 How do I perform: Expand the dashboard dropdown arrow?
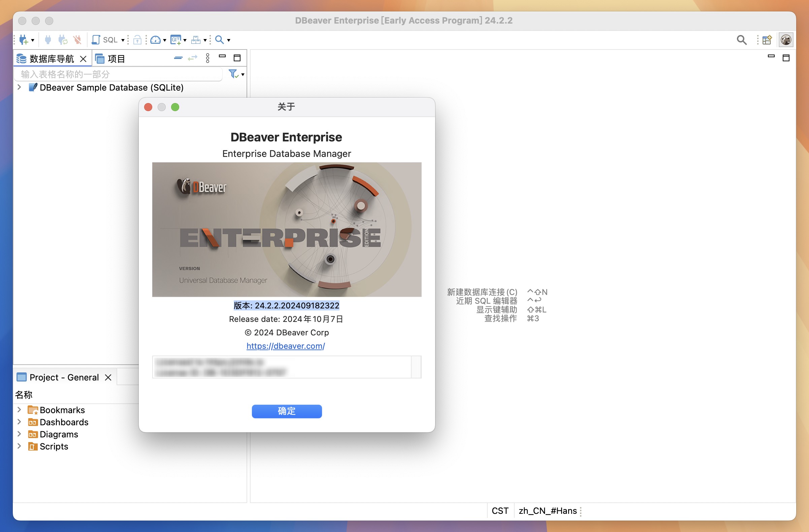[x=164, y=40]
